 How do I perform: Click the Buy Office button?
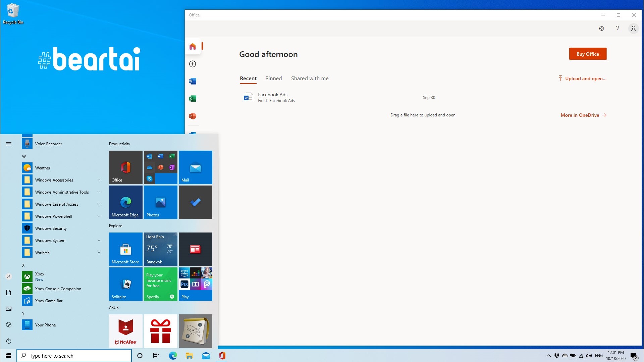pyautogui.click(x=588, y=54)
